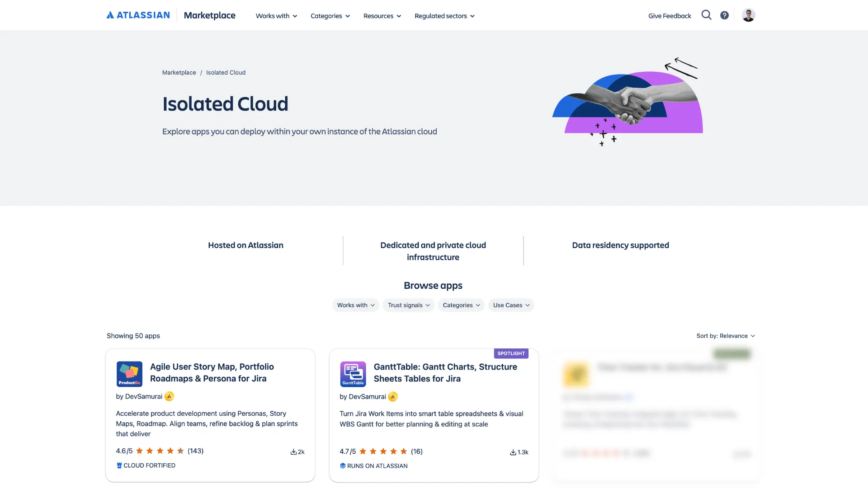Click the Marketplace header title
Screen dimensions: 868x488
[x=209, y=15]
